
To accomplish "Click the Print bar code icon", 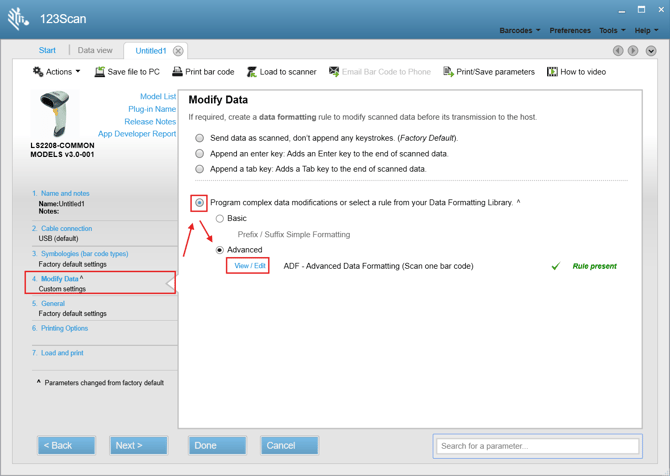I will click(177, 72).
